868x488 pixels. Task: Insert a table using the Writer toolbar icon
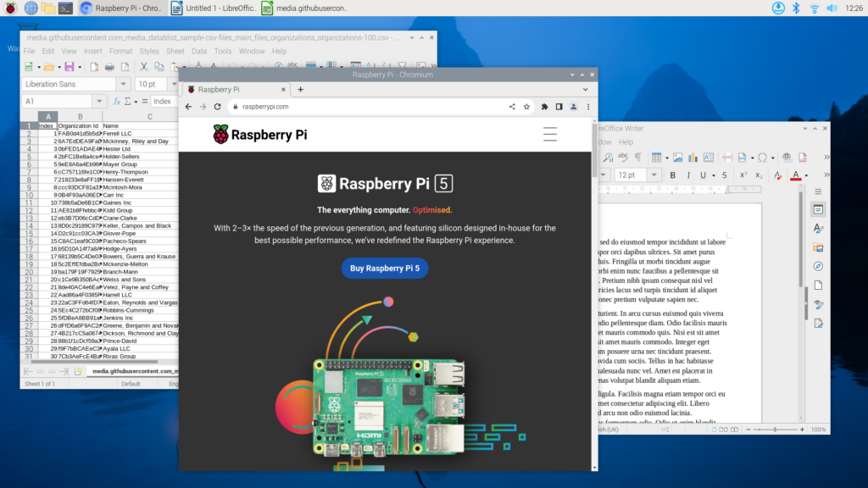[657, 158]
